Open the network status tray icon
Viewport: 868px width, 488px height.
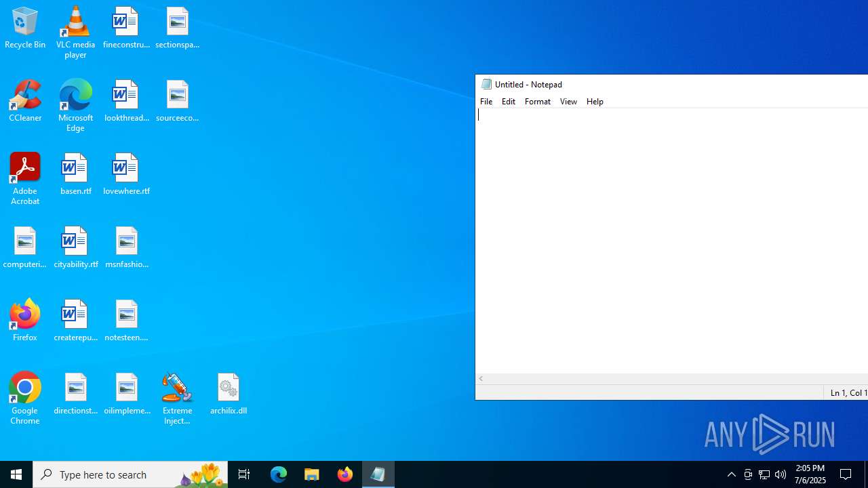[764, 474]
